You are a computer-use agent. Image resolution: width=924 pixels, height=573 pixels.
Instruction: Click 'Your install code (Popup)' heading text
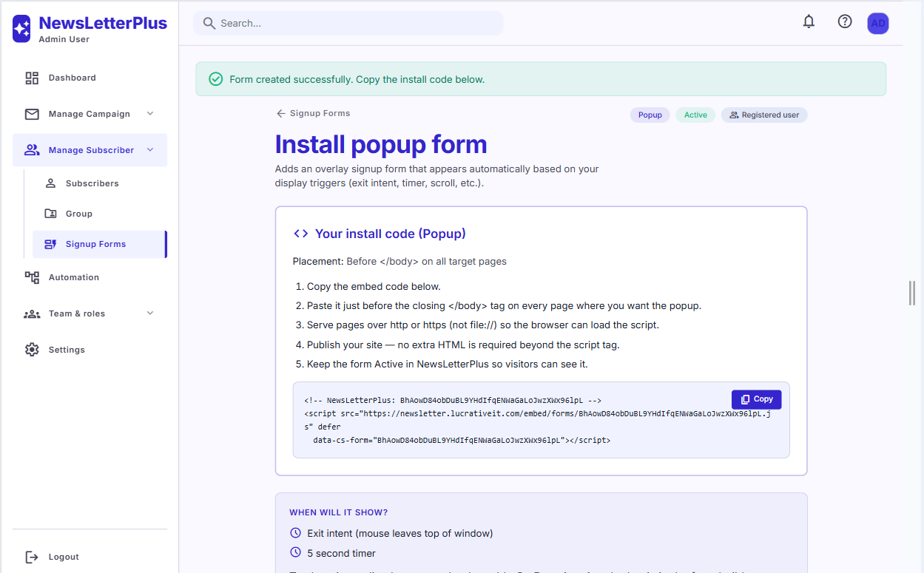click(x=391, y=234)
